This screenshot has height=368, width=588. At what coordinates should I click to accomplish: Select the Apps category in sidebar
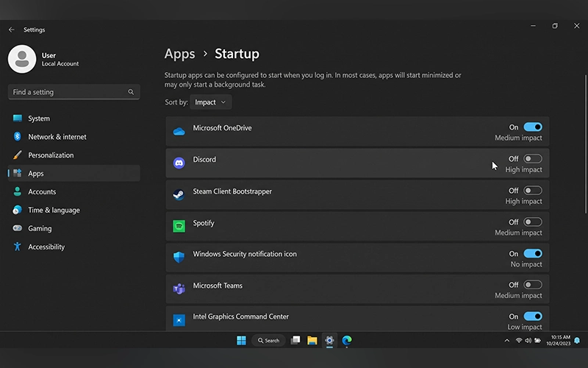74,173
